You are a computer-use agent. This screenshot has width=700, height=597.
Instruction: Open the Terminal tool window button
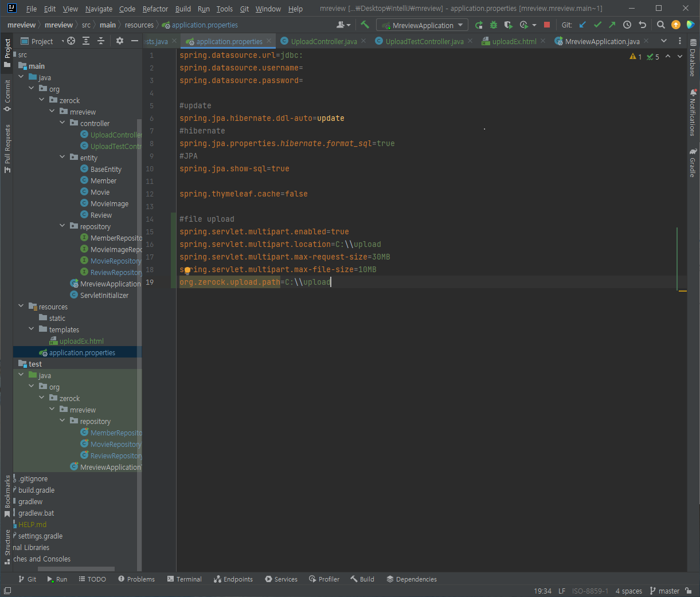pyautogui.click(x=185, y=579)
